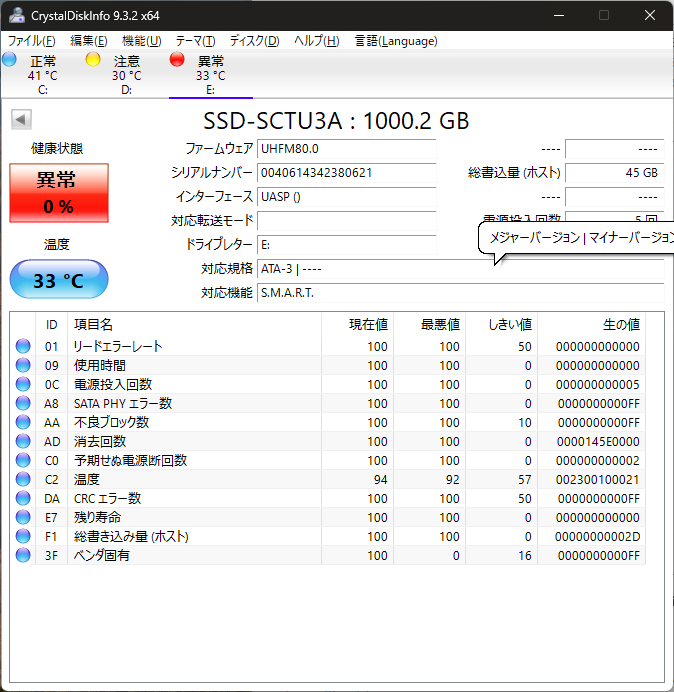
Task: Open the テーマ(T) menu
Action: [196, 41]
